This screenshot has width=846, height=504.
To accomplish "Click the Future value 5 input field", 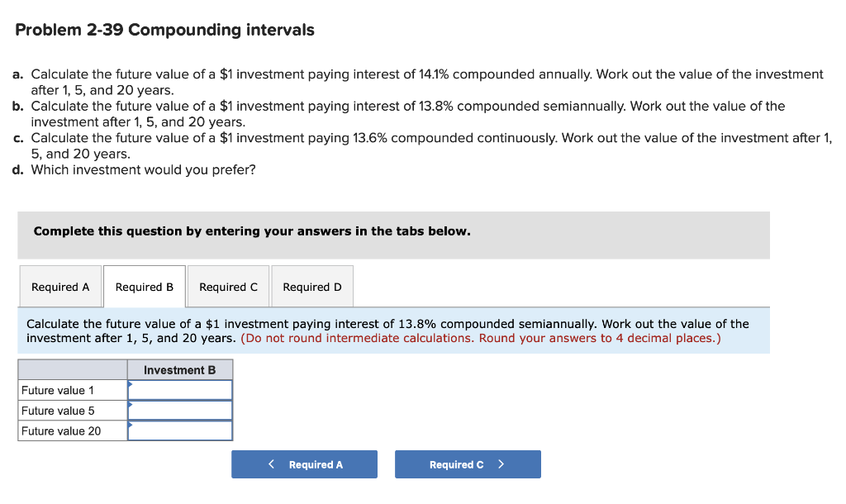I will pyautogui.click(x=182, y=409).
